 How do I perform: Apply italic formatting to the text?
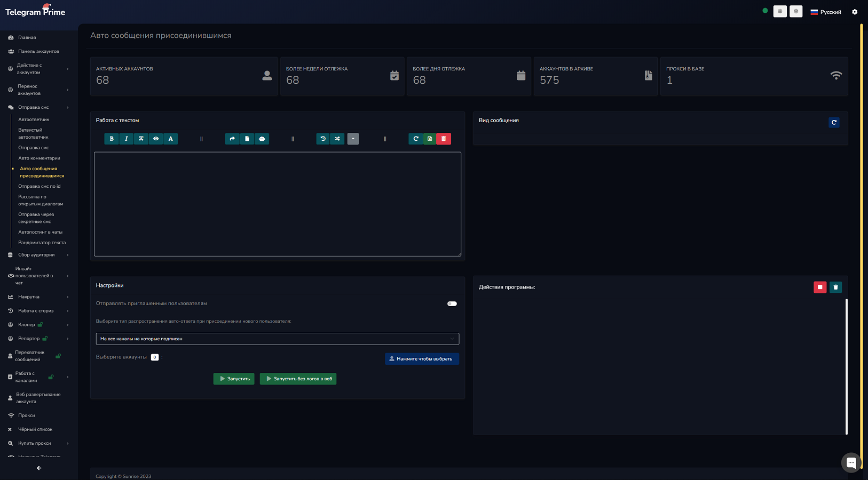coord(127,139)
